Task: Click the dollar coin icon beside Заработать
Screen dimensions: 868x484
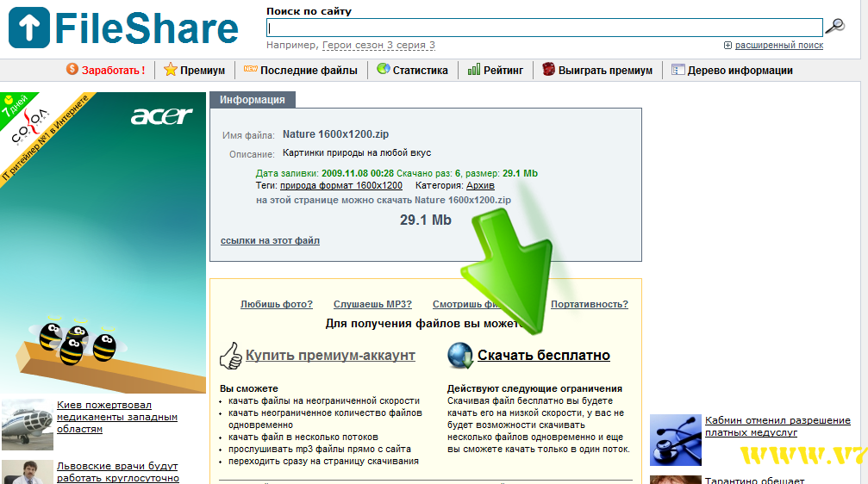Action: pos(72,70)
